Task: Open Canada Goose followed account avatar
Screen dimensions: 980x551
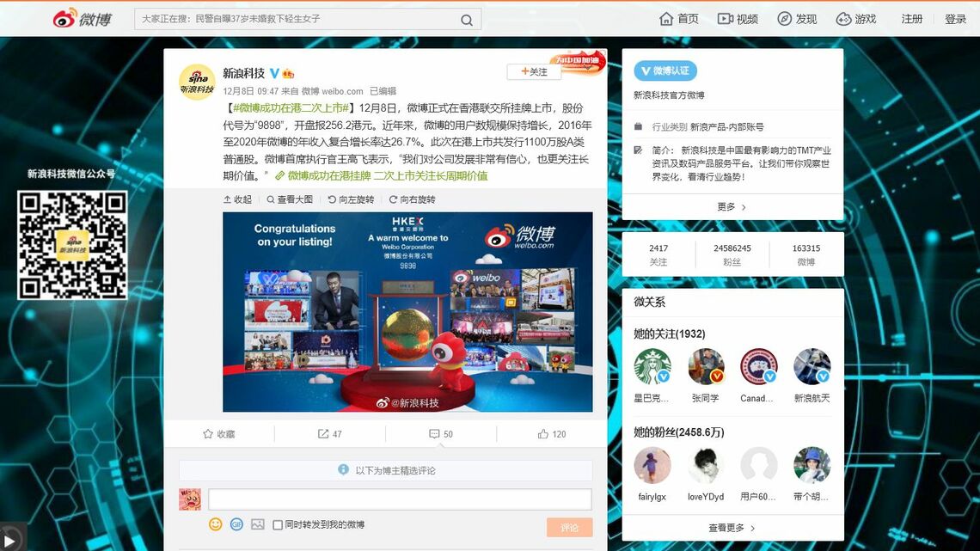Action: point(759,367)
